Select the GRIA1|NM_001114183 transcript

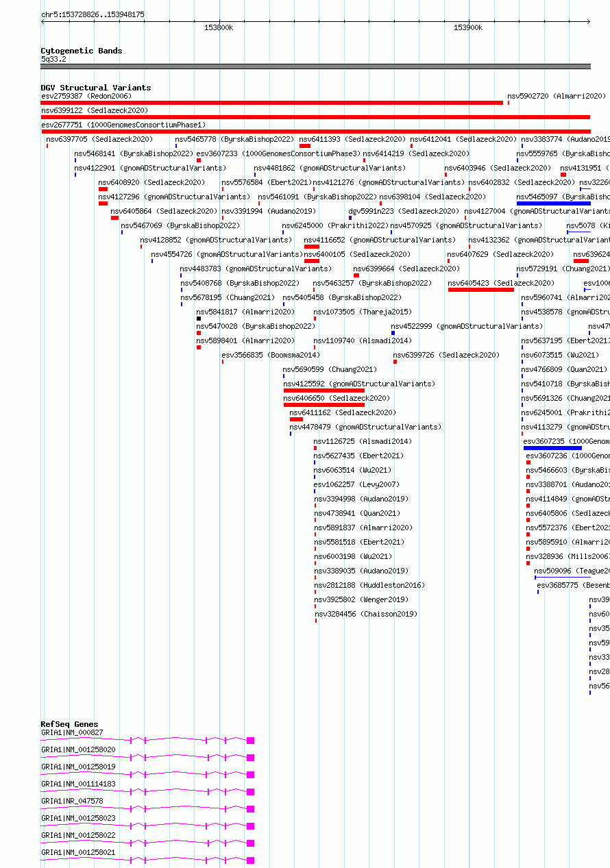click(x=147, y=792)
